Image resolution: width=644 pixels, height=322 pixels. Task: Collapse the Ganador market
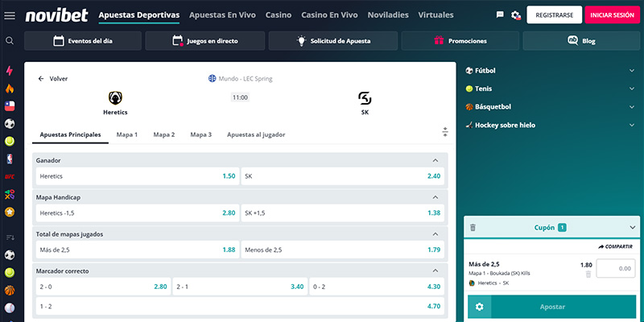click(x=436, y=160)
